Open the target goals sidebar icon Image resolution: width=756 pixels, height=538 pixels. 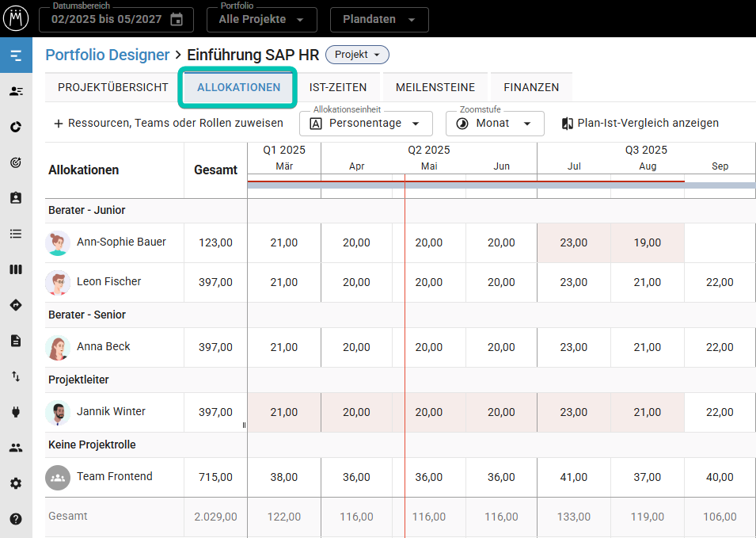16,162
